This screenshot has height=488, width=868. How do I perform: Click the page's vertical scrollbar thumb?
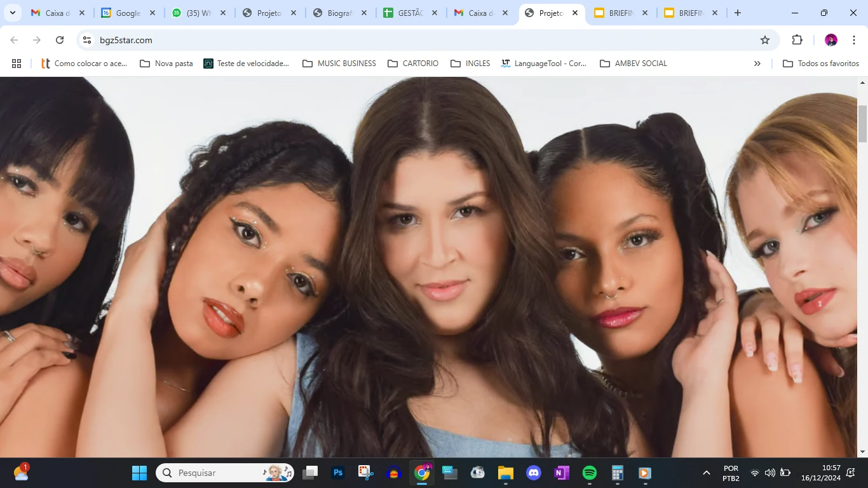coord(862,123)
